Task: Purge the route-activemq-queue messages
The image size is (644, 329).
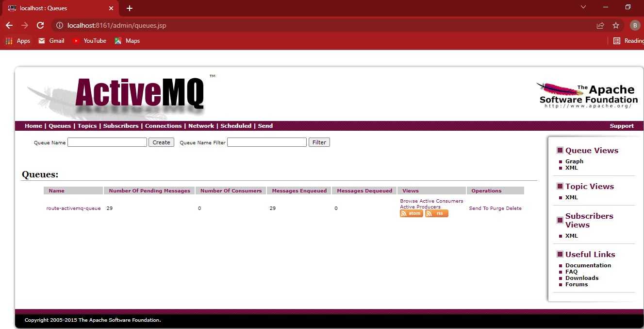Action: [x=497, y=208]
